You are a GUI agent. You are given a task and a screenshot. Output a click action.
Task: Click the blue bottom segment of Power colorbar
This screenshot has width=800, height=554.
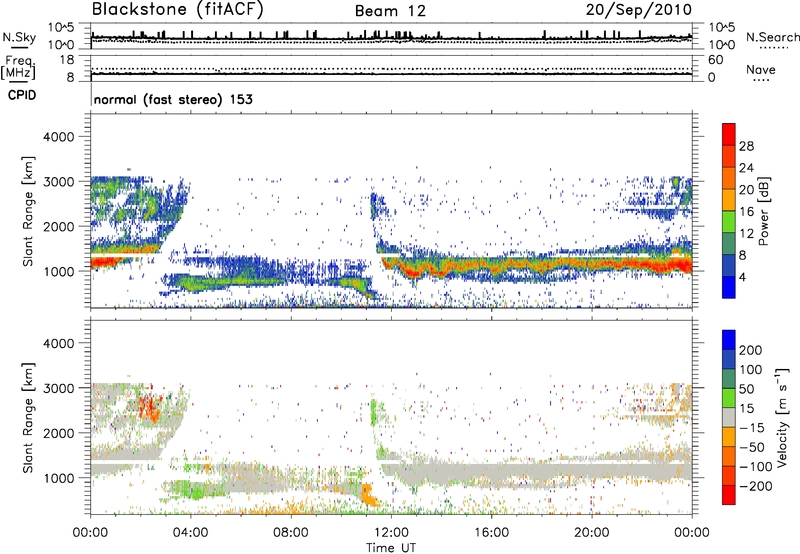(729, 287)
